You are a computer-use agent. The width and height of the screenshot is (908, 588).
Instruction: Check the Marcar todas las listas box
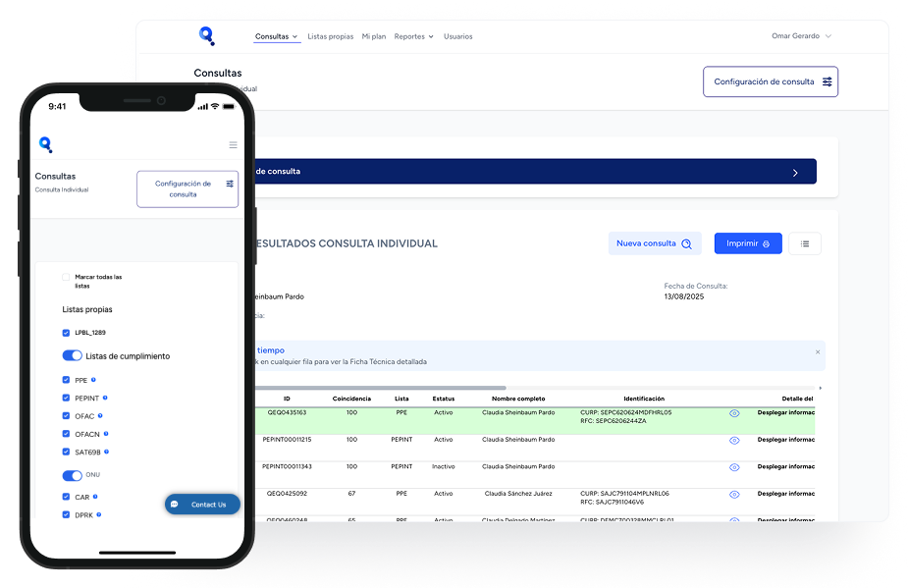[66, 278]
